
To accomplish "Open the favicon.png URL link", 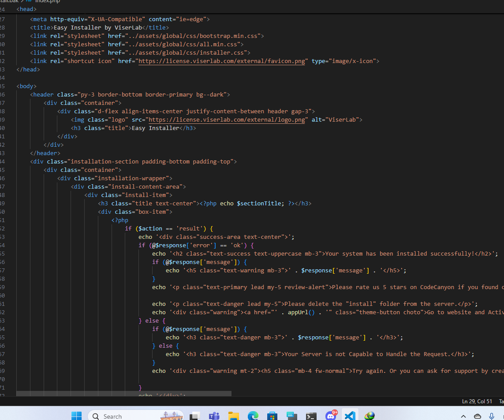I will click(222, 61).
